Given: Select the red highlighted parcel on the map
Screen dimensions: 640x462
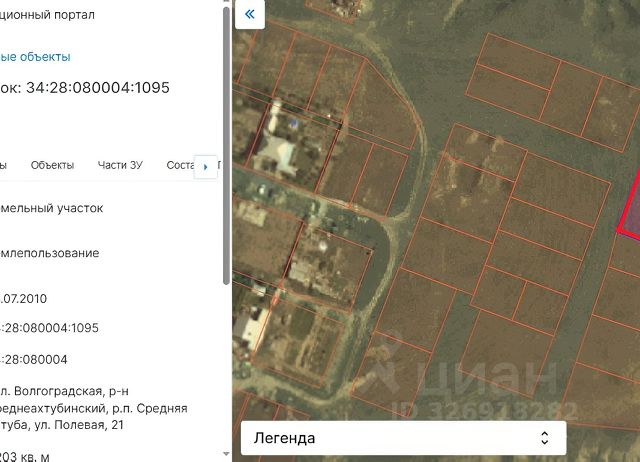Looking at the screenshot, I should (x=631, y=210).
